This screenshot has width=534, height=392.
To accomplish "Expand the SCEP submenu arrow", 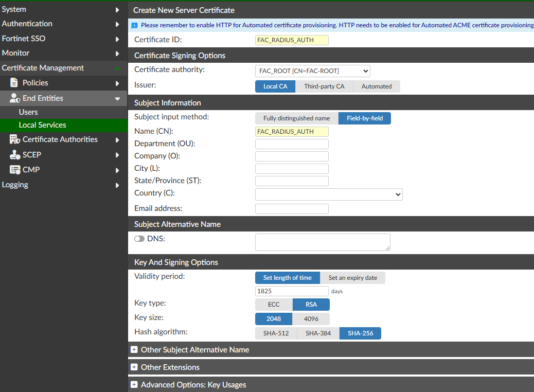I will click(117, 155).
